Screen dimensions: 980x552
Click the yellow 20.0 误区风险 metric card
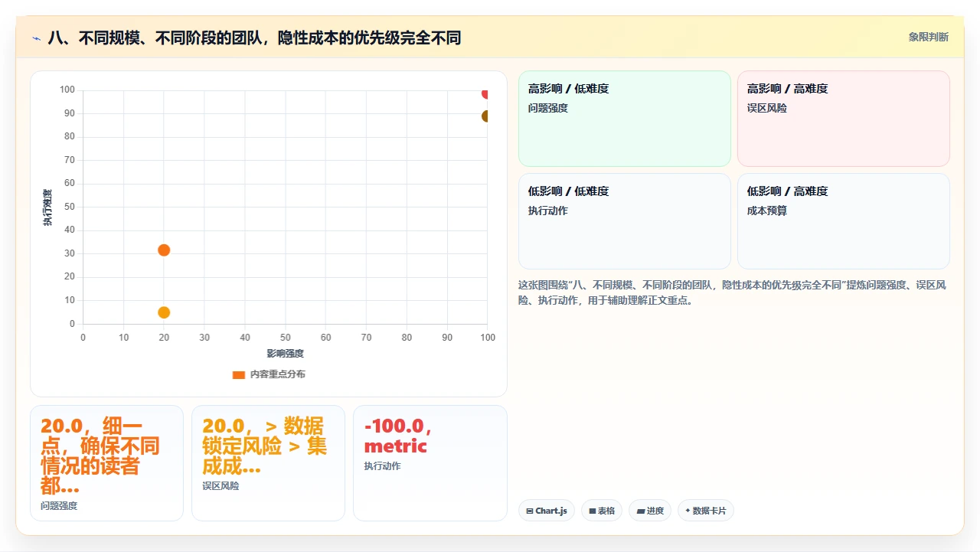click(x=268, y=463)
